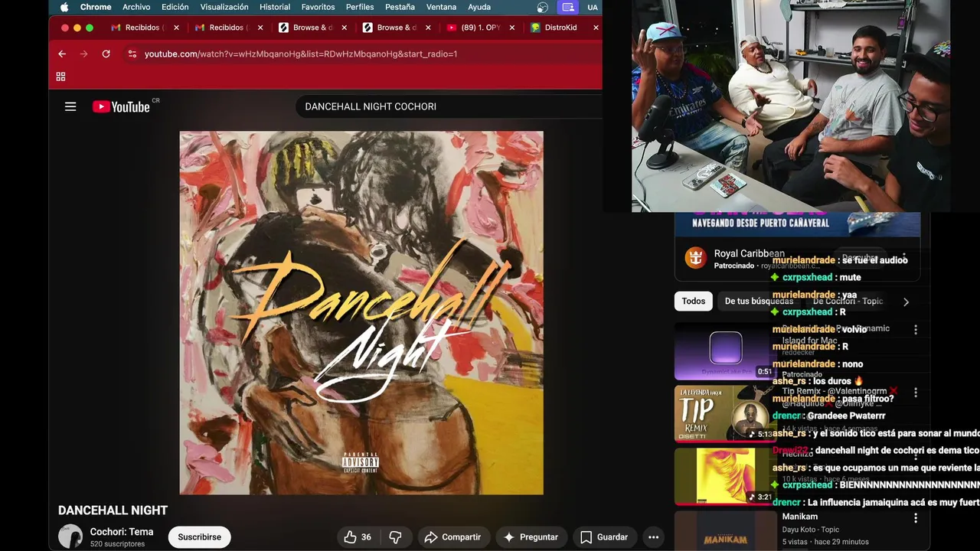The image size is (980, 551).
Task: Switch to the second Browse & d tab
Action: coord(395,28)
